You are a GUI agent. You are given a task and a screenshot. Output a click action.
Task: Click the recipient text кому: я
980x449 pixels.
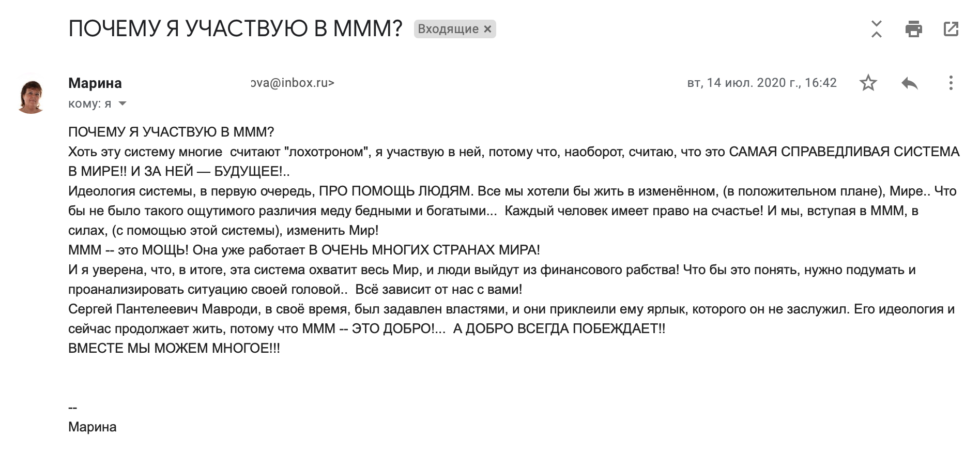pyautogui.click(x=89, y=103)
